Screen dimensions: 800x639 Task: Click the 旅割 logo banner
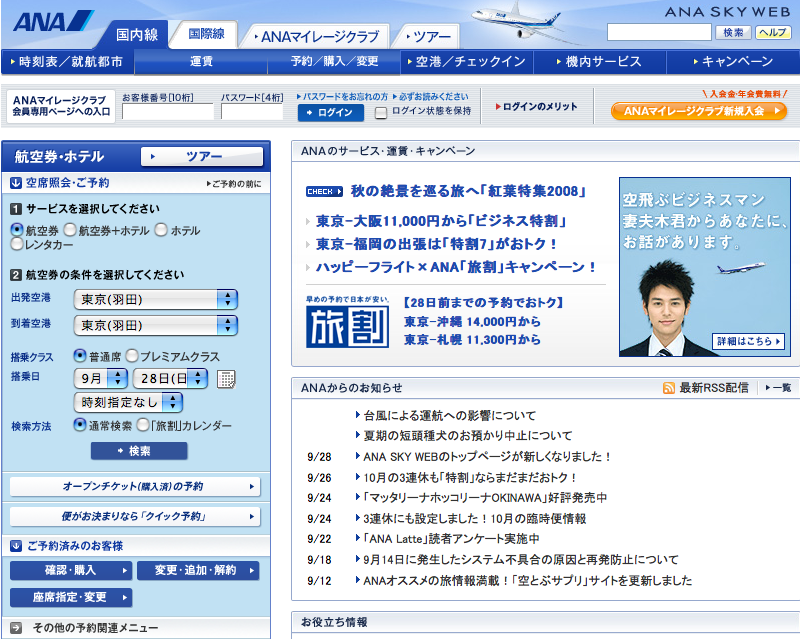point(347,320)
